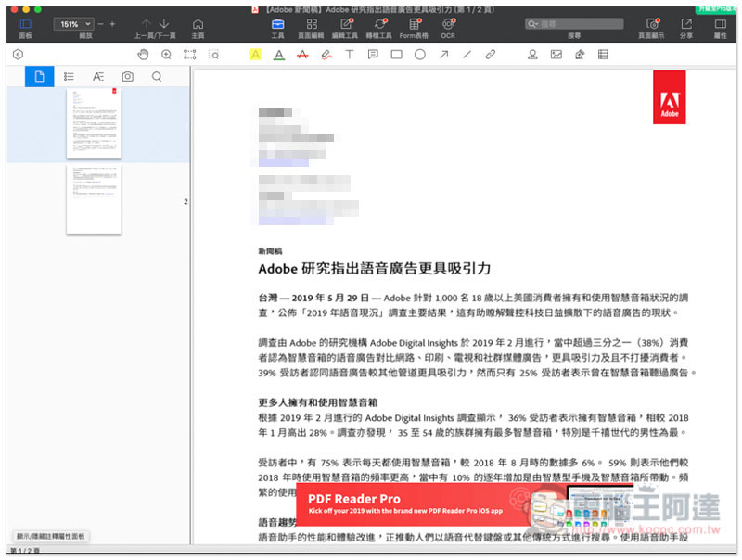Switch to the outline list tab
742x560 pixels.
(69, 77)
